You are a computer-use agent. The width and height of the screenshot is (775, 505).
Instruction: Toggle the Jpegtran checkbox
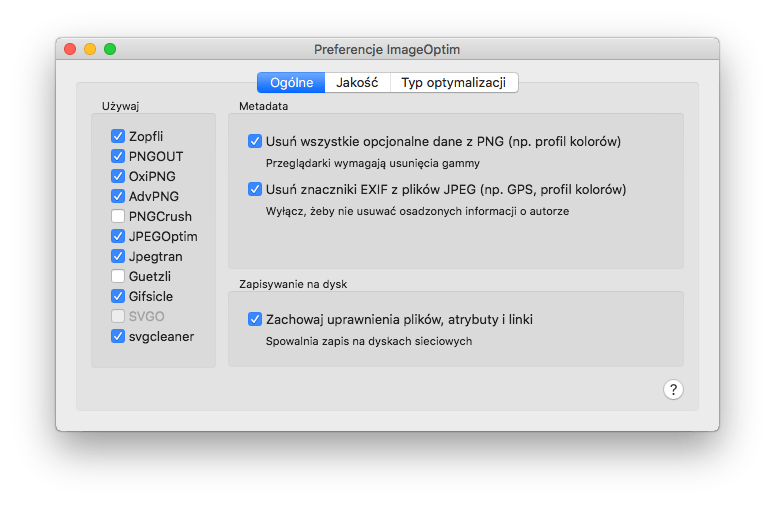[118, 257]
